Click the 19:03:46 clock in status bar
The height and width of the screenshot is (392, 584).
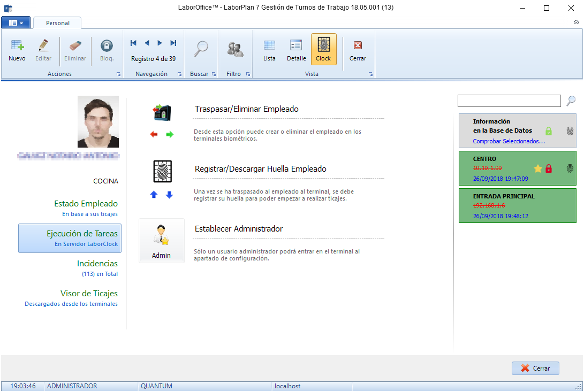click(22, 386)
